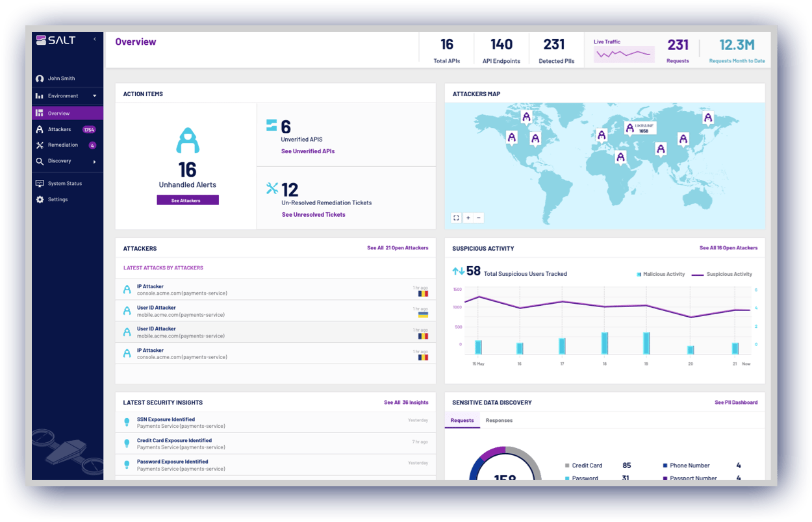Click the 1754 Attackers badge
The image size is (812, 522).
click(89, 130)
